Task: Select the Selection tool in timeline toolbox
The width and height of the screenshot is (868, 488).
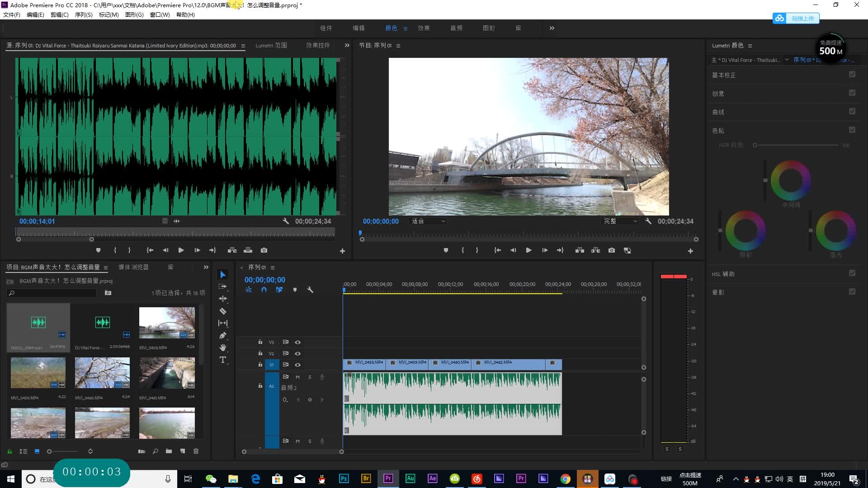Action: (x=223, y=275)
